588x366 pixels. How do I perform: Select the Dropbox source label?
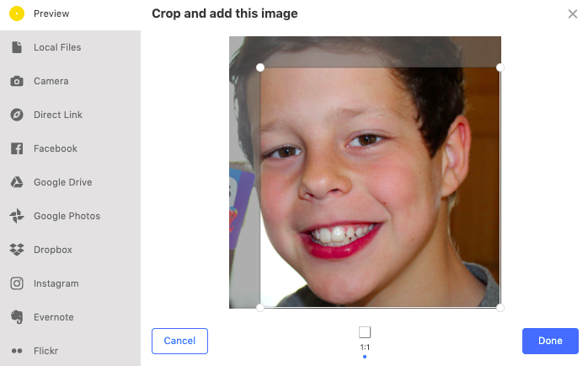coord(53,250)
